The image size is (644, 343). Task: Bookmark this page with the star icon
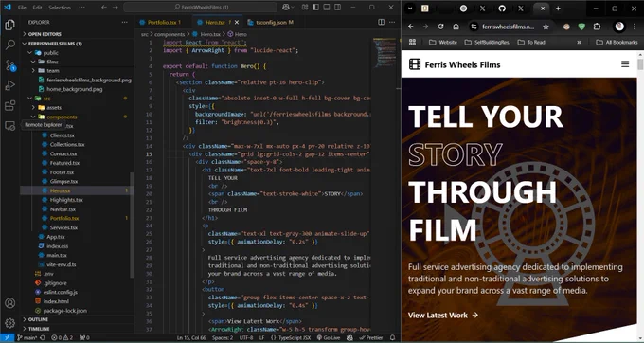coord(546,27)
